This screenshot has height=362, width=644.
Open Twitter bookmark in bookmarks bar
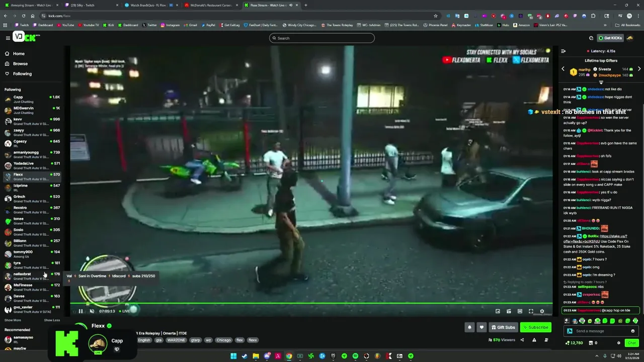coord(149,25)
